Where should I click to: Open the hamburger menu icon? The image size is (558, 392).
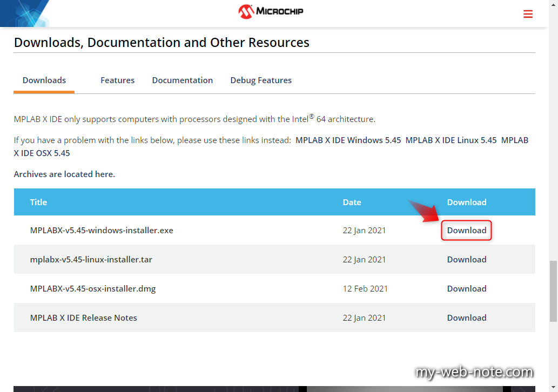click(x=528, y=14)
